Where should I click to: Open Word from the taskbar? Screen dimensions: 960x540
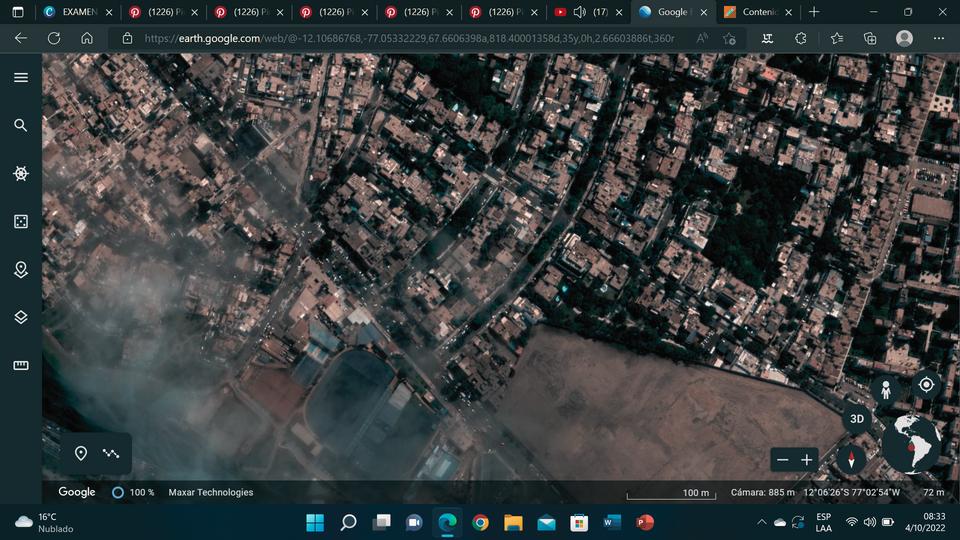611,522
